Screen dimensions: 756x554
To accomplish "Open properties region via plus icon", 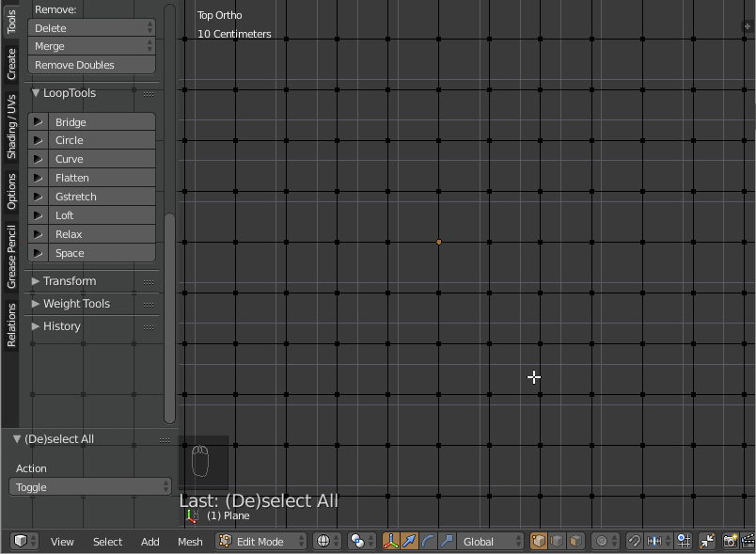I will click(x=748, y=26).
